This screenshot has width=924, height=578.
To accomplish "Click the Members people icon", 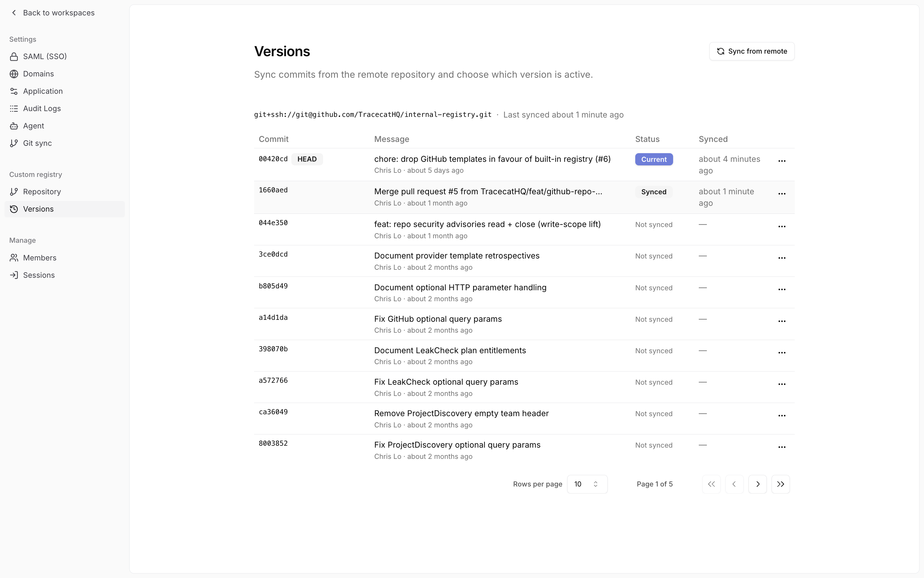I will pyautogui.click(x=14, y=258).
